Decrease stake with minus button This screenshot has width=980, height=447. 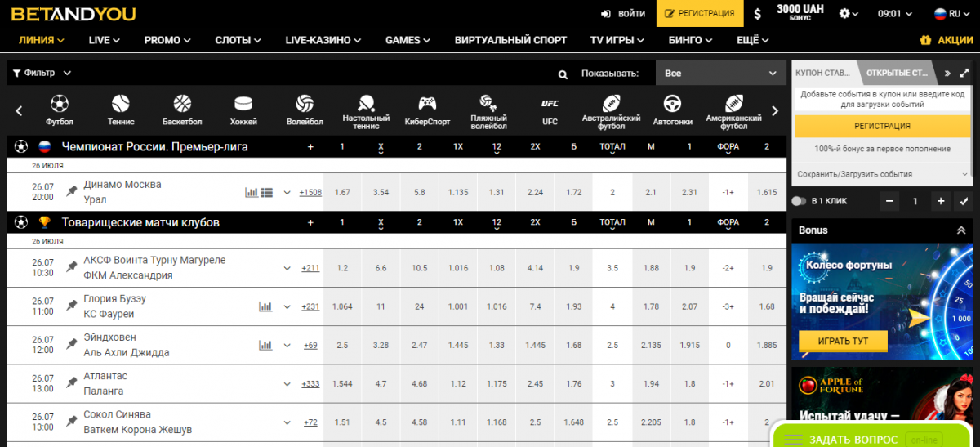click(x=889, y=201)
